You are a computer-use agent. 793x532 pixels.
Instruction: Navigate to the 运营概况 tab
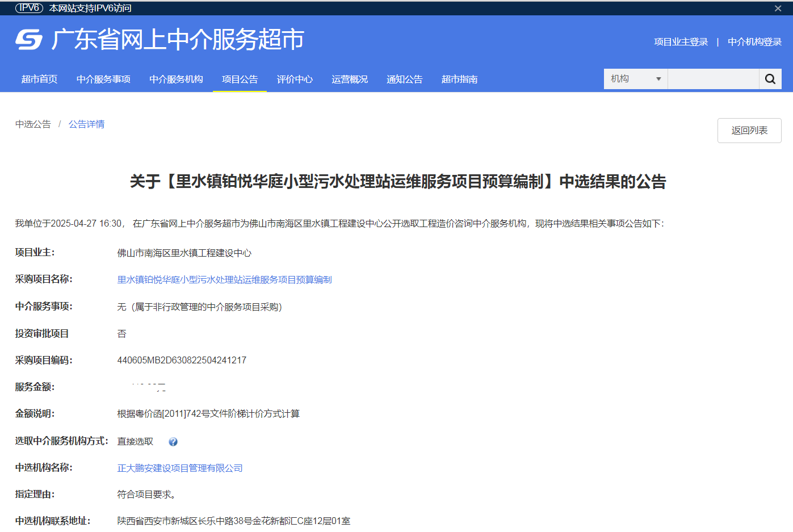click(350, 79)
